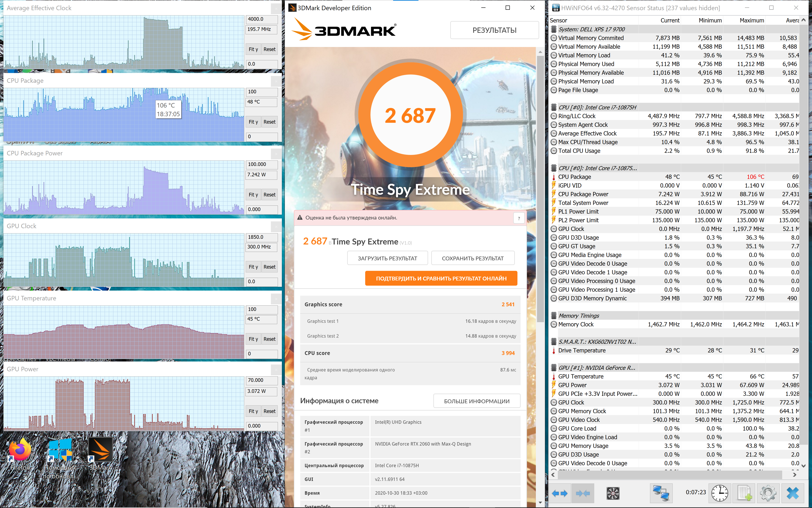Select the GPU Core Load sensor row
This screenshot has height=508, width=812.
click(x=674, y=428)
